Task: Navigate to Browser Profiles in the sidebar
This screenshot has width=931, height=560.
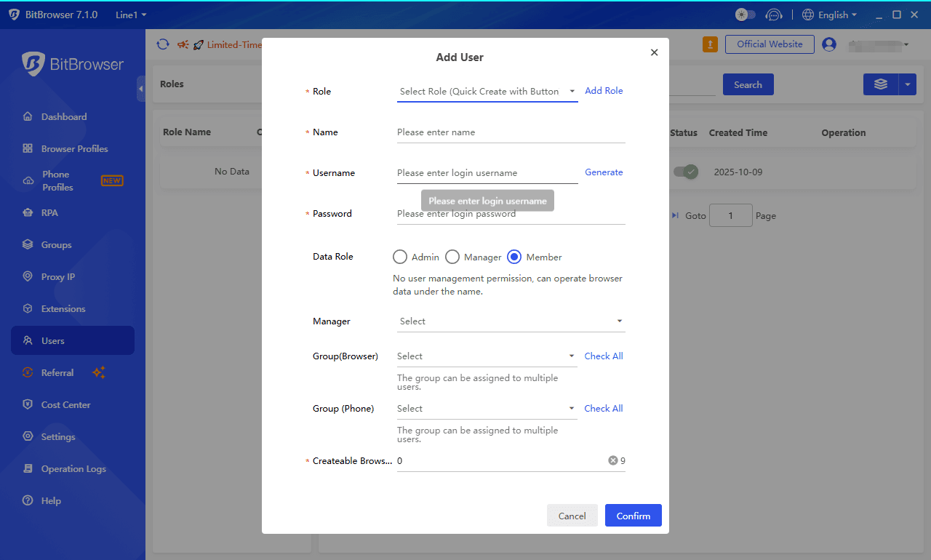Action: [70, 148]
